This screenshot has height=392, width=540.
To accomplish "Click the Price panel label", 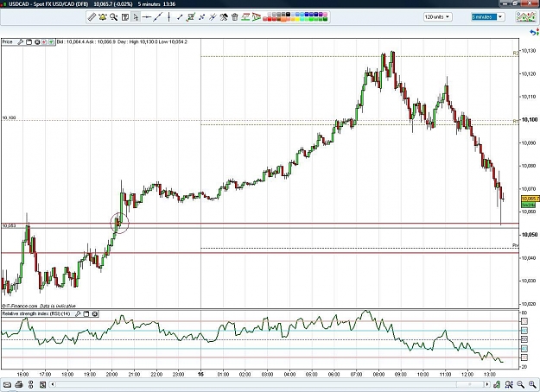I will [8, 42].
